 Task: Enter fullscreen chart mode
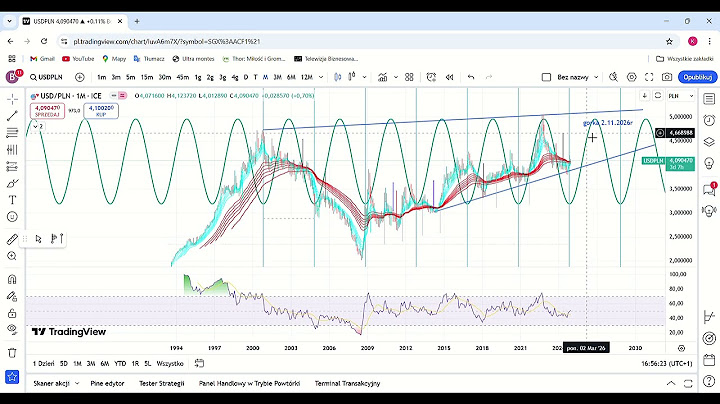649,77
